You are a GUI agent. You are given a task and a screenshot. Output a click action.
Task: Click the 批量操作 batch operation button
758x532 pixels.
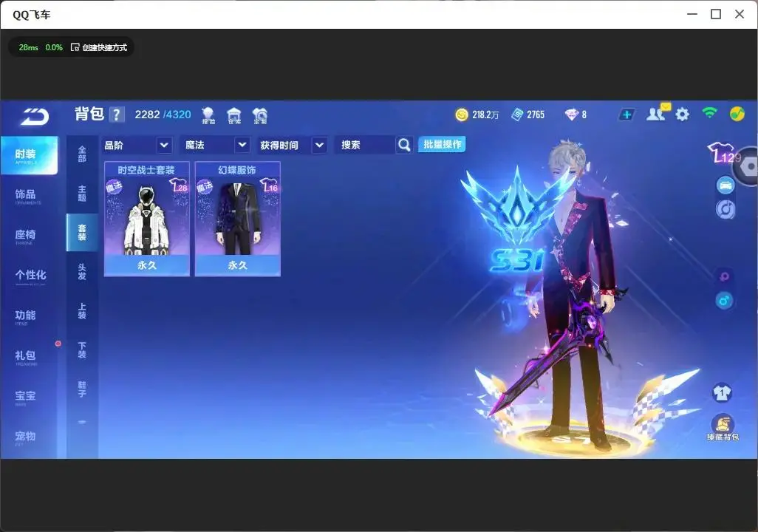point(442,145)
